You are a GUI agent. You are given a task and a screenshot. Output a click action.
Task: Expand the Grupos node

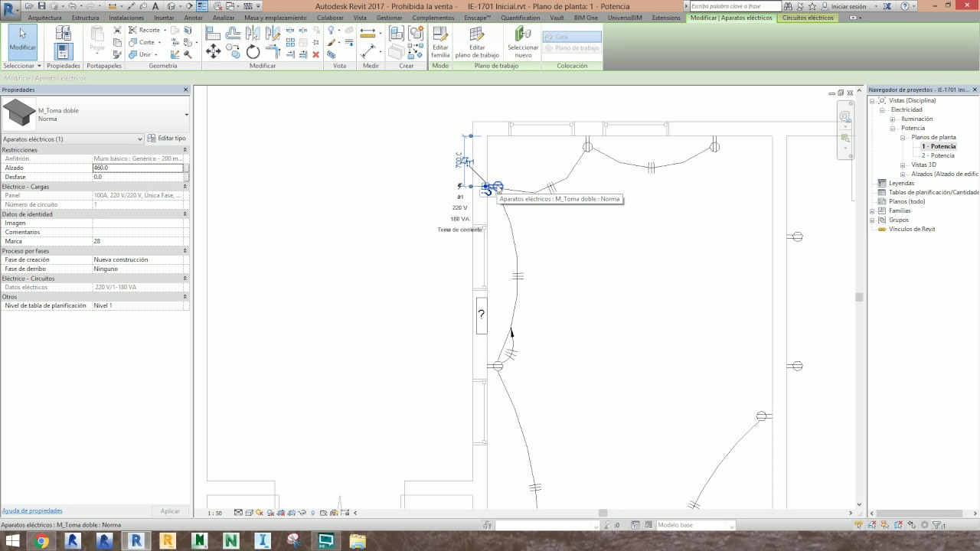pyautogui.click(x=873, y=220)
